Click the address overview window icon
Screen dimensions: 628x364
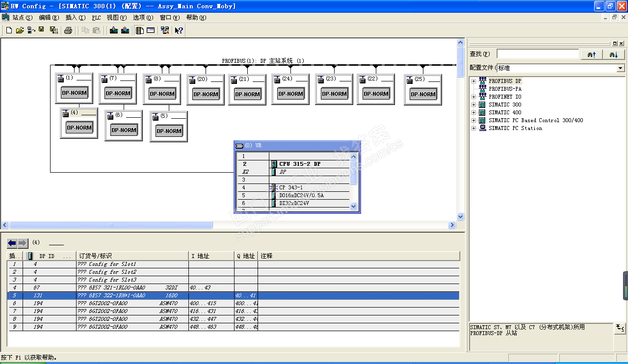click(x=151, y=30)
